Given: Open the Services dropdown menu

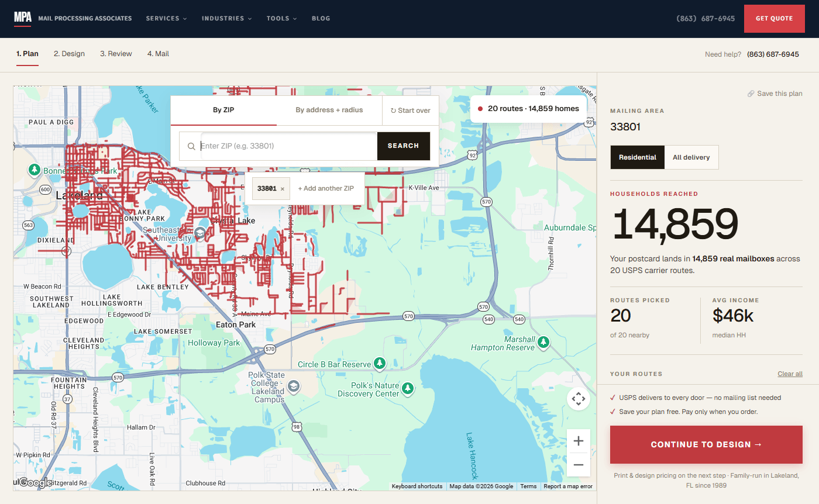Looking at the screenshot, I should click(x=166, y=18).
